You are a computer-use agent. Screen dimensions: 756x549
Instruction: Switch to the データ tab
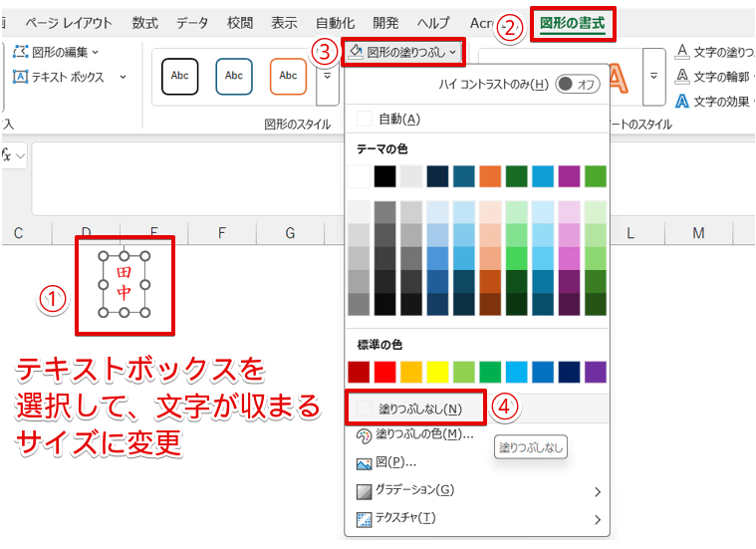click(192, 23)
